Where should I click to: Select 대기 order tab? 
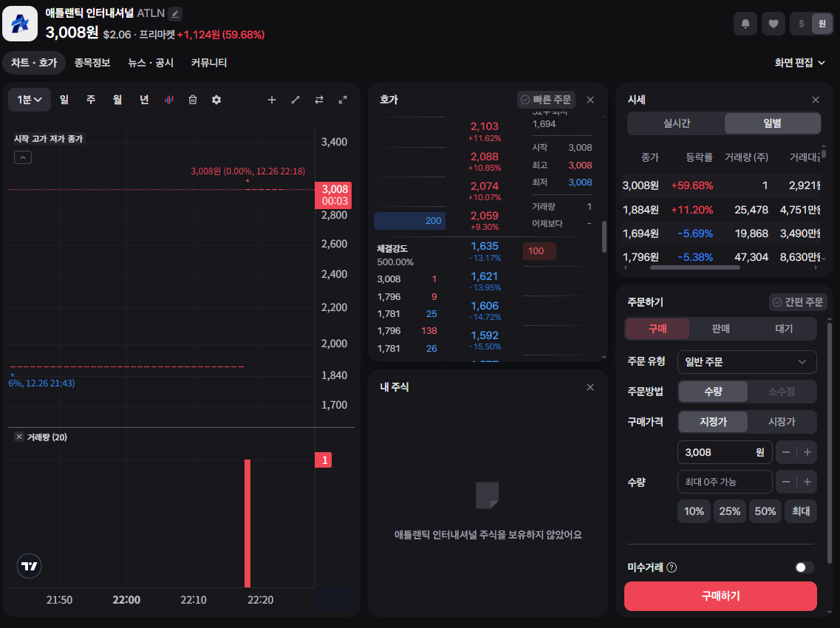tap(784, 329)
